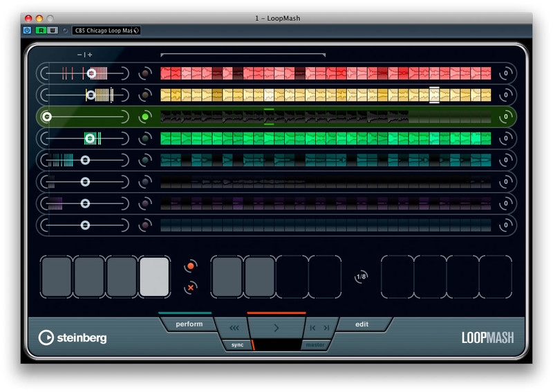Click the red track waveform slice display
Image resolution: width=553 pixels, height=392 pixels.
[326, 73]
